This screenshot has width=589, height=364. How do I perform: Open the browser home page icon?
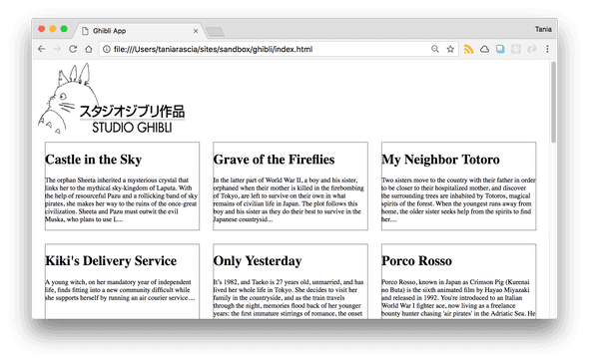tap(89, 49)
